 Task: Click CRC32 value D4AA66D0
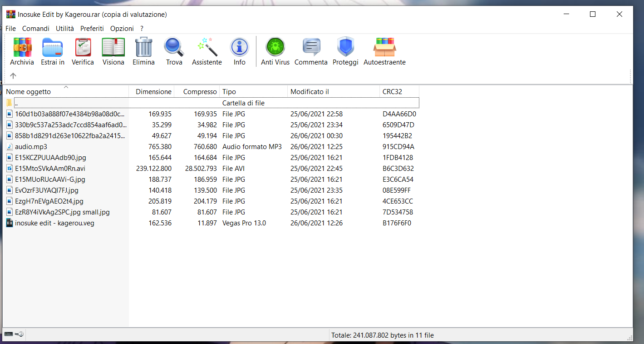click(399, 114)
